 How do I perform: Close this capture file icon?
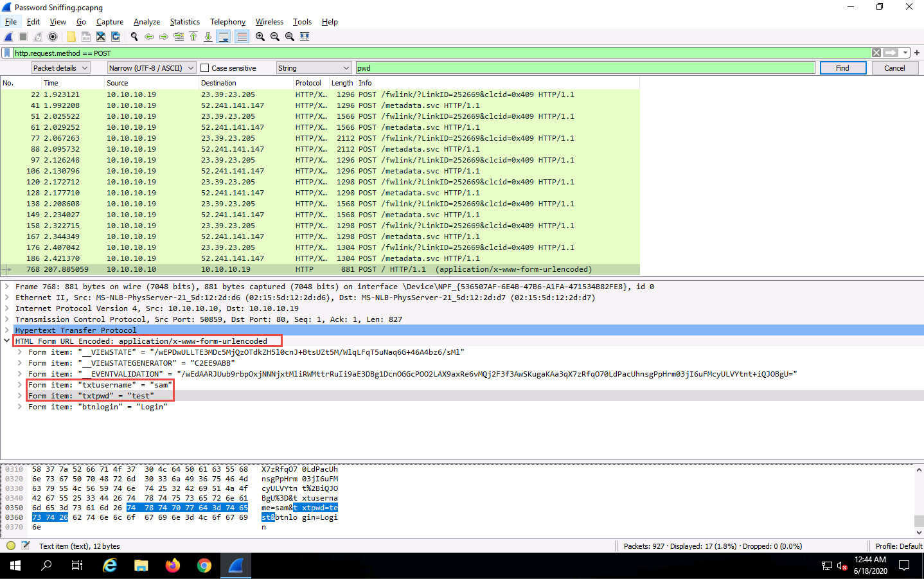101,37
